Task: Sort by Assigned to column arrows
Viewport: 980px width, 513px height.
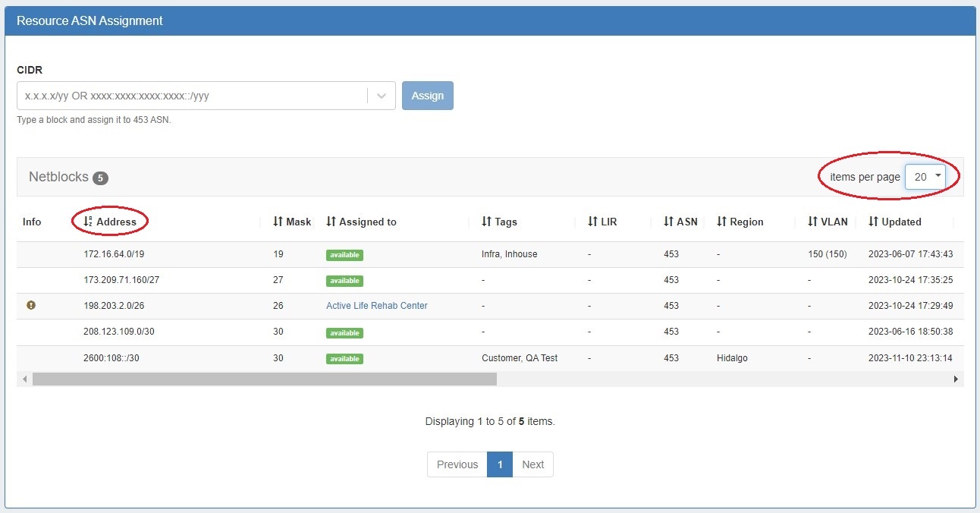Action: [331, 222]
